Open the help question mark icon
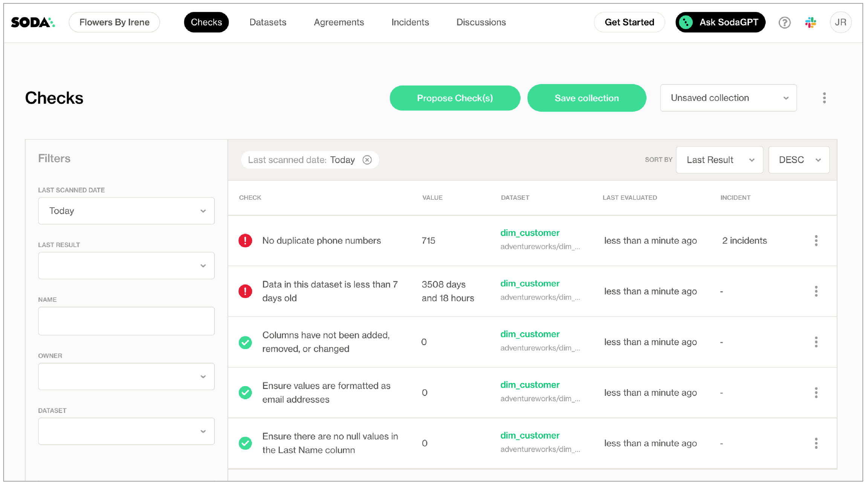The image size is (868, 485). [784, 23]
